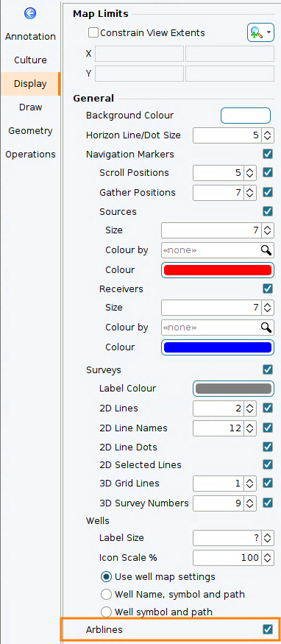The width and height of the screenshot is (281, 644).
Task: Open the zoom extents picker icon
Action: pos(256,32)
